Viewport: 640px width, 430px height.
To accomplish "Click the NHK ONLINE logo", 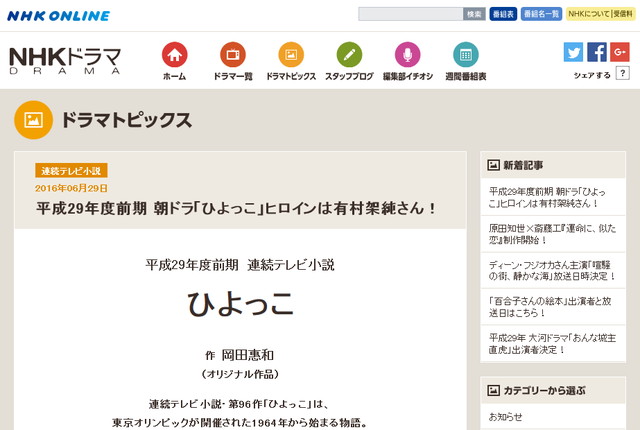I will click(58, 16).
